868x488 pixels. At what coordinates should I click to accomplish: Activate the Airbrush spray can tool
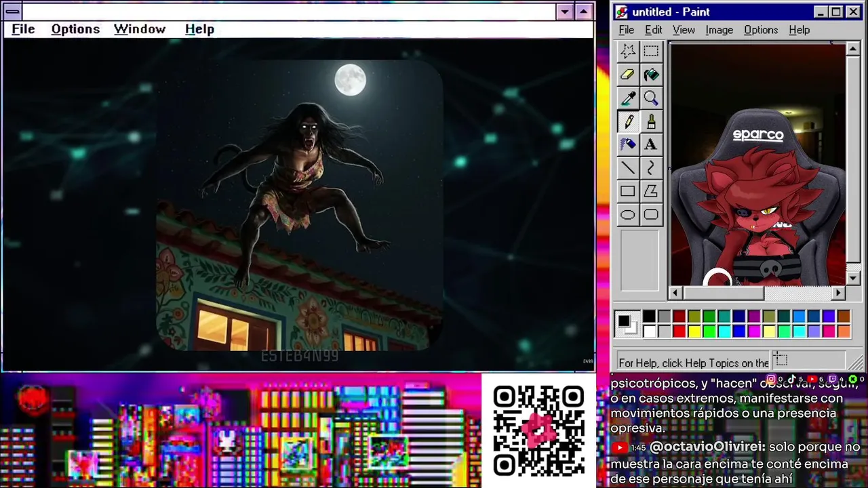coord(628,144)
